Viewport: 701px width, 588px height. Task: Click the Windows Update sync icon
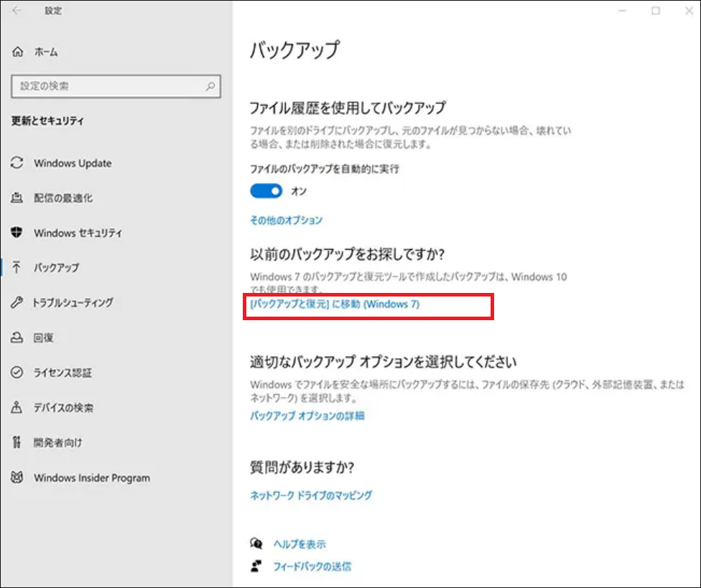[17, 163]
